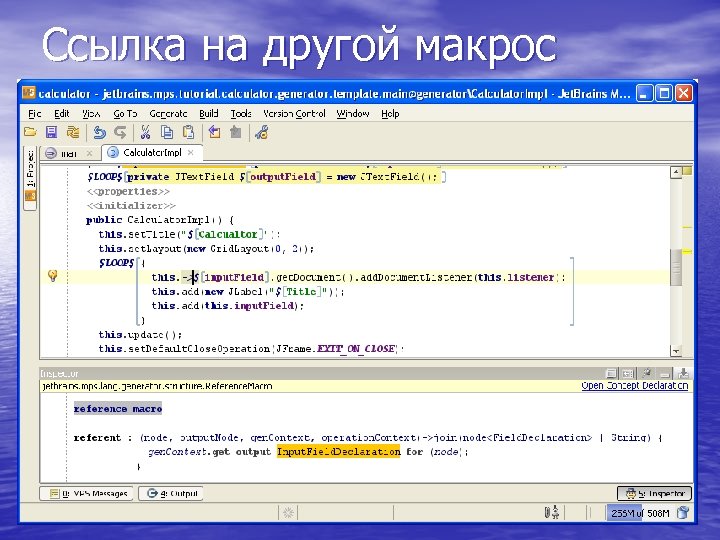Screen dimensions: 720x540
Task: Click the highlighted InputFieldDeclaration label
Action: [338, 451]
